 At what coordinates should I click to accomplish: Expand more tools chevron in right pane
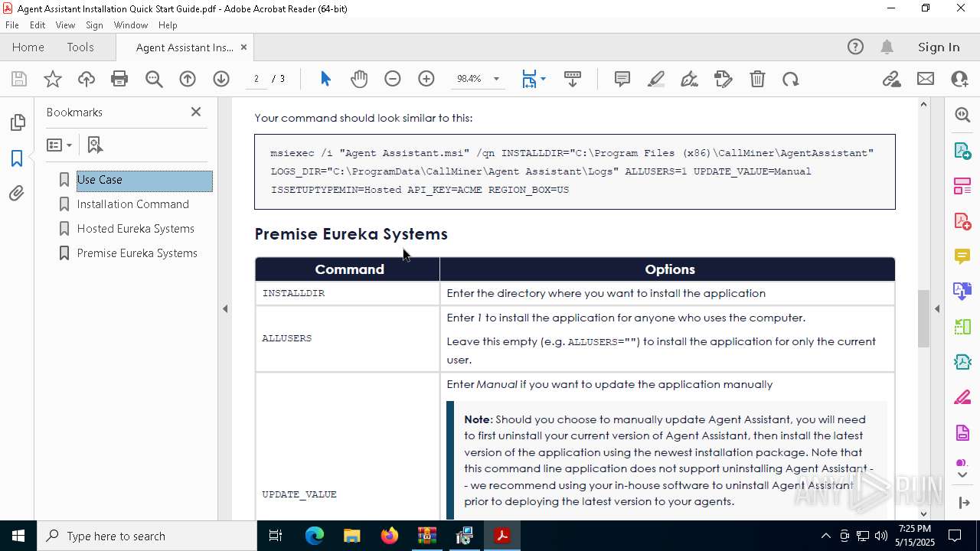click(962, 475)
